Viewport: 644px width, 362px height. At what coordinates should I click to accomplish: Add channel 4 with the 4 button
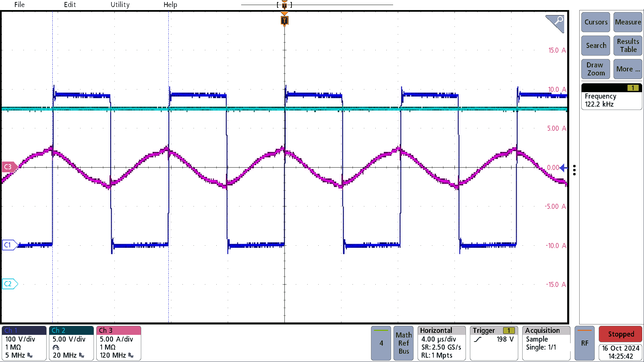pos(381,343)
